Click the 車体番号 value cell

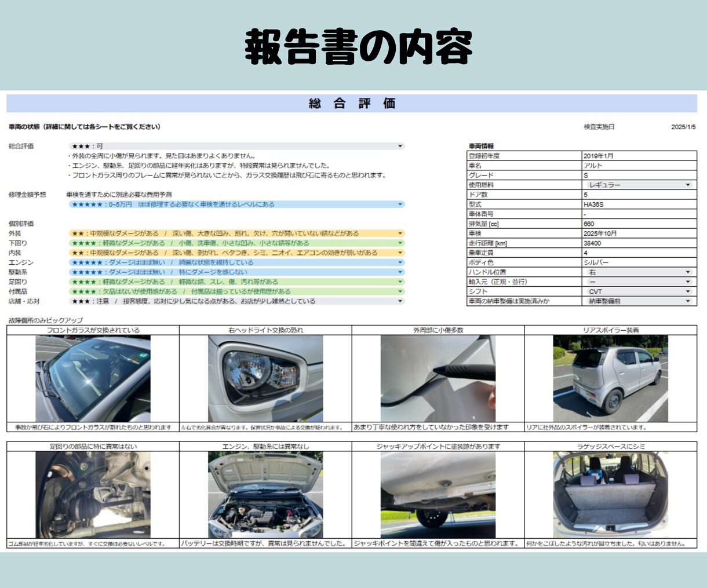pyautogui.click(x=639, y=214)
